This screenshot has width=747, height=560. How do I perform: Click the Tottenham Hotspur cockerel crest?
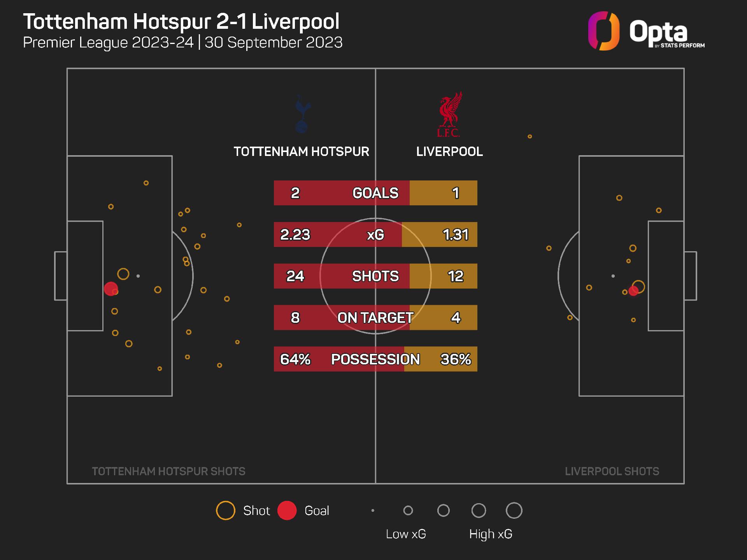(302, 114)
